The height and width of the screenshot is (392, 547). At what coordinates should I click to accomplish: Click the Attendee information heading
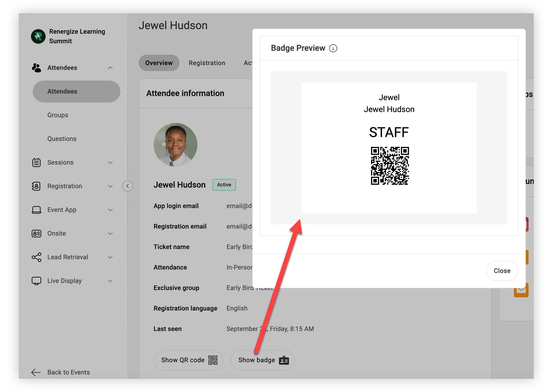click(185, 93)
